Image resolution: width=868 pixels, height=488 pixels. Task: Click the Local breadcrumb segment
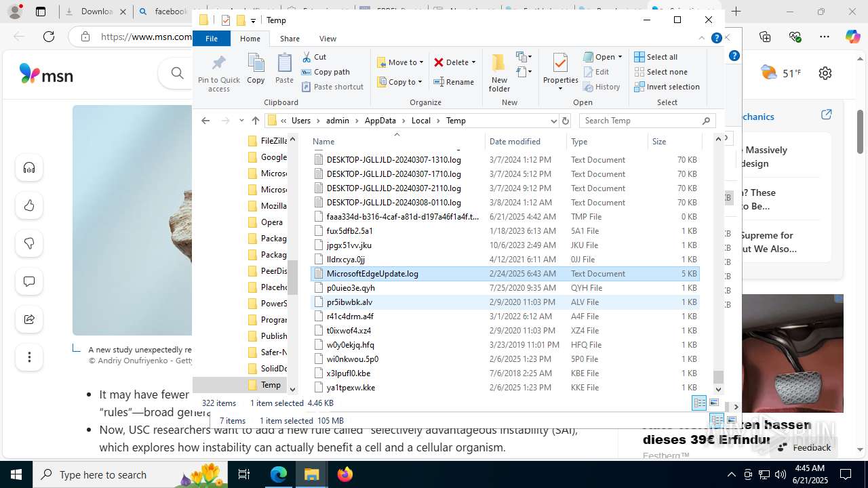coord(420,121)
